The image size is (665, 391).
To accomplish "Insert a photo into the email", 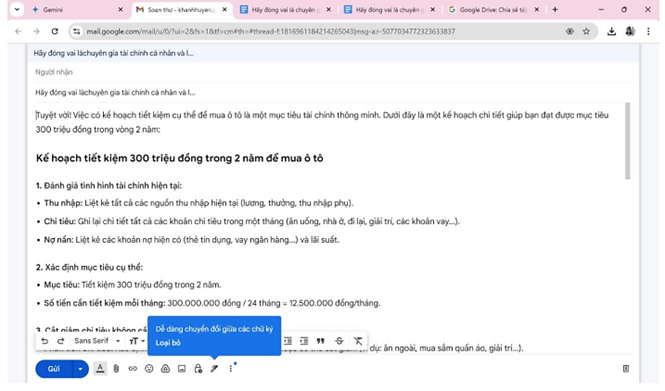I will tap(182, 369).
